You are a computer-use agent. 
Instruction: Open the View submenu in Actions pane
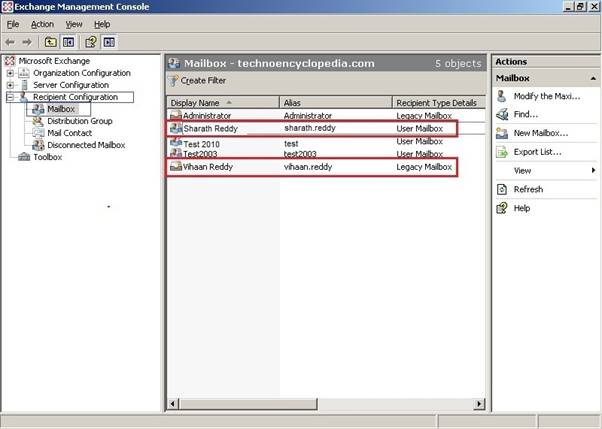click(x=522, y=170)
